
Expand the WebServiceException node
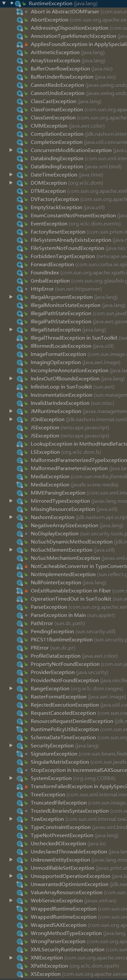click(11, 900)
